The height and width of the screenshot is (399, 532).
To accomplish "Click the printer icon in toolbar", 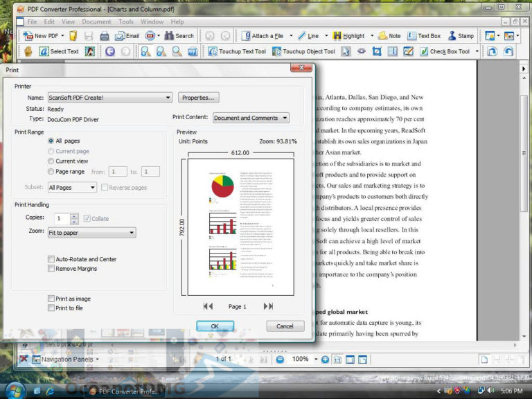I will pyautogui.click(x=105, y=36).
